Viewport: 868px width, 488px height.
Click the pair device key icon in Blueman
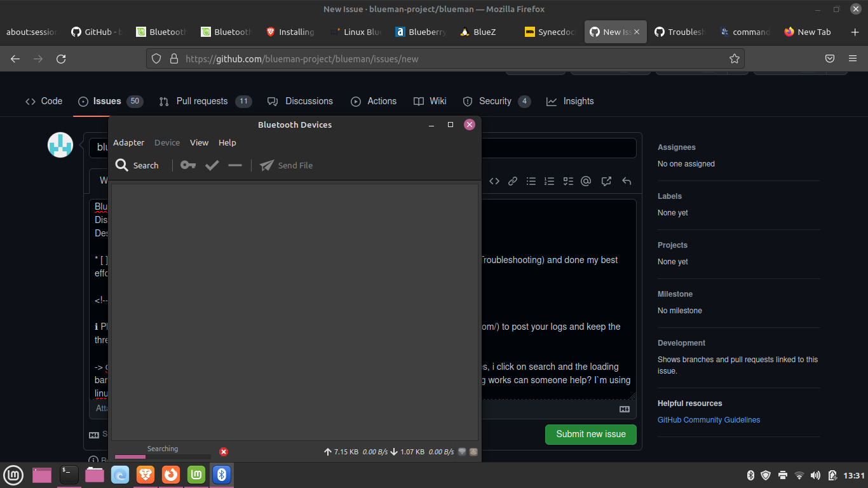(187, 165)
